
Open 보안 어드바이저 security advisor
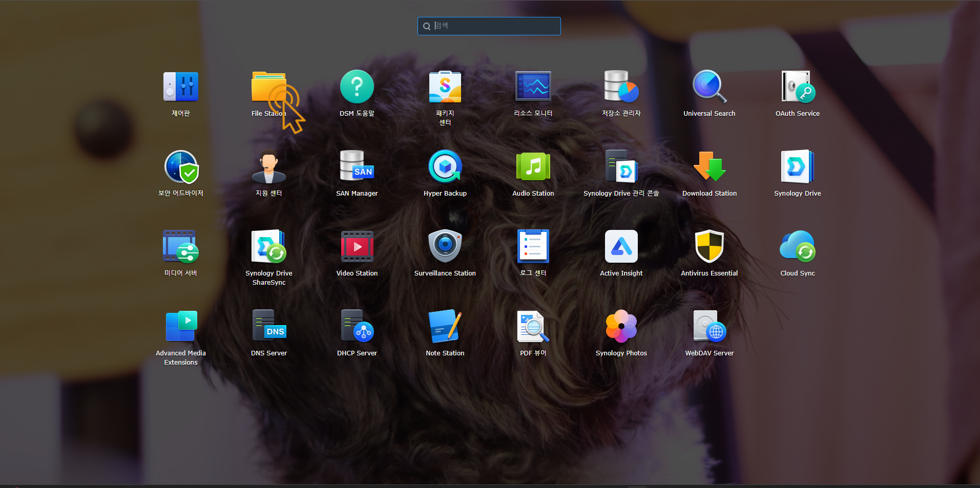[x=181, y=166]
